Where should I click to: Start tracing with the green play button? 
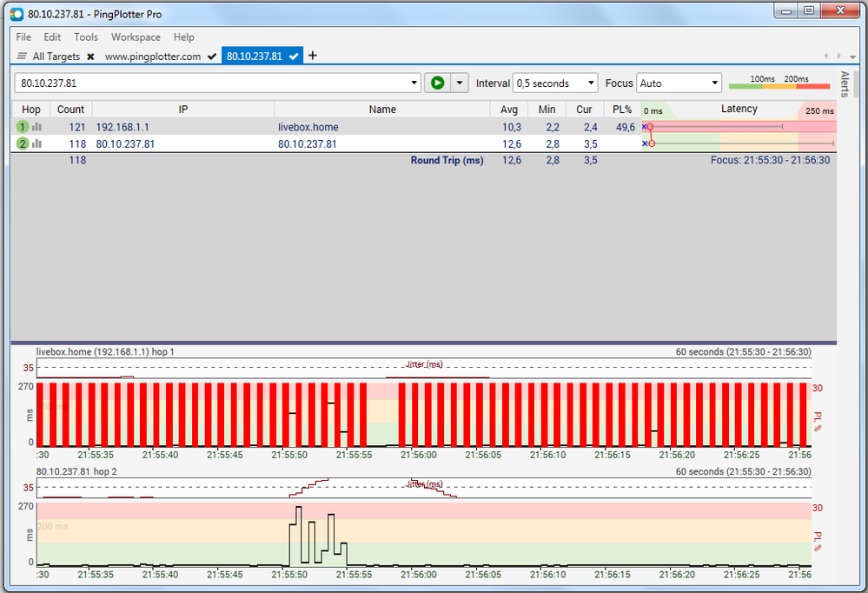[437, 83]
